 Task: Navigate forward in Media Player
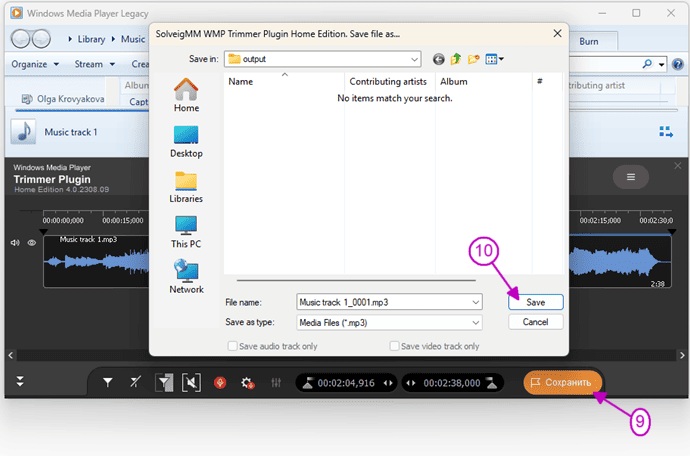tap(41, 39)
